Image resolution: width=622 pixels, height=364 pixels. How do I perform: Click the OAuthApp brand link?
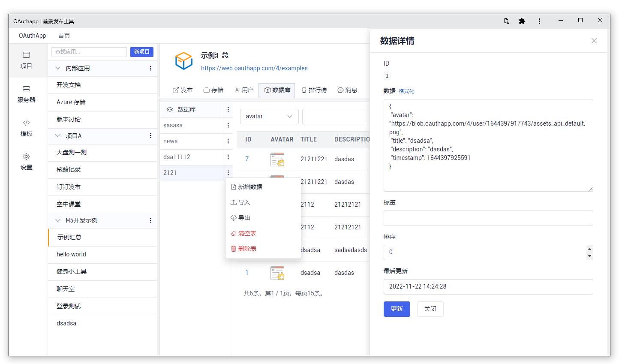33,36
